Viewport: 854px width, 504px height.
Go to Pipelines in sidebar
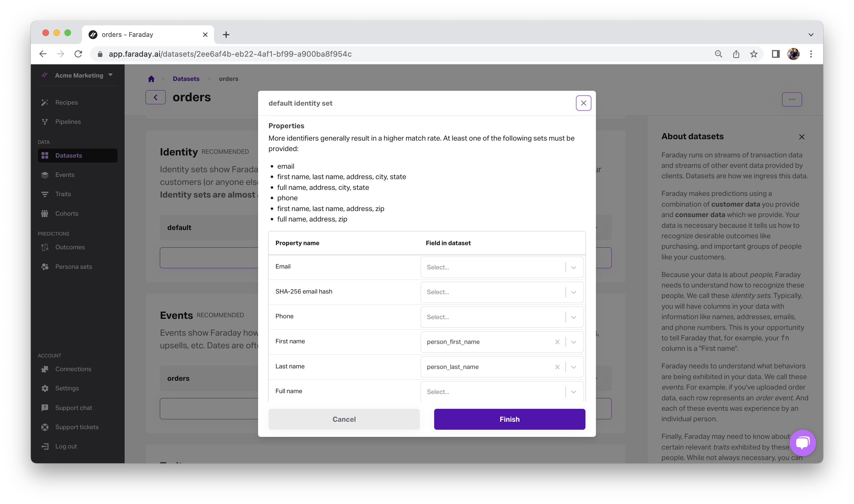click(68, 122)
